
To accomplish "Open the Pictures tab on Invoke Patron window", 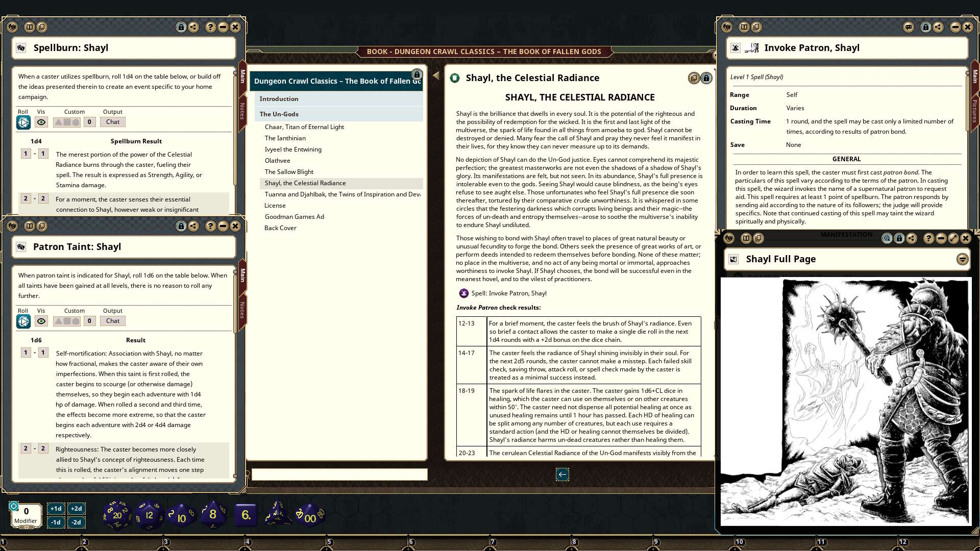I will point(974,107).
